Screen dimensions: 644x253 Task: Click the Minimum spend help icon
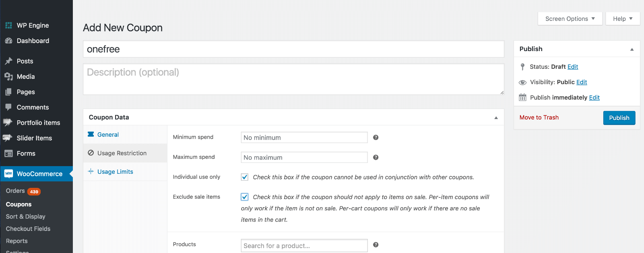coord(376,138)
